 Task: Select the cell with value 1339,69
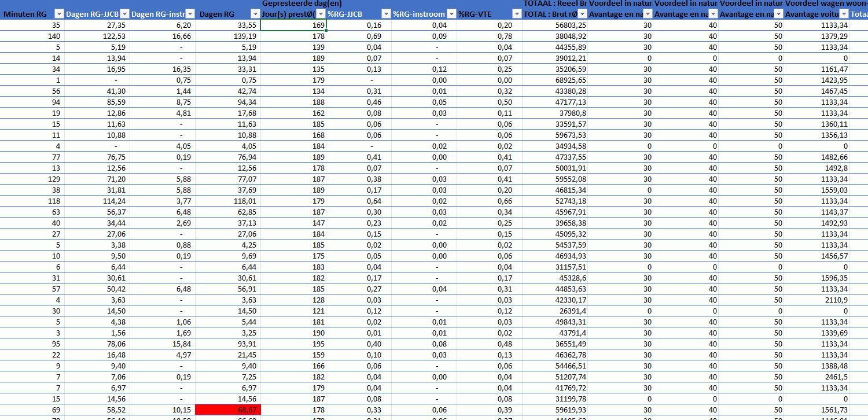tap(817, 333)
